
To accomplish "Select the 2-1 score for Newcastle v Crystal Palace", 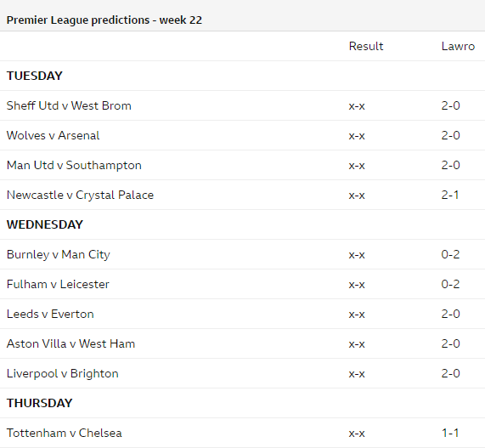I will 449,195.
